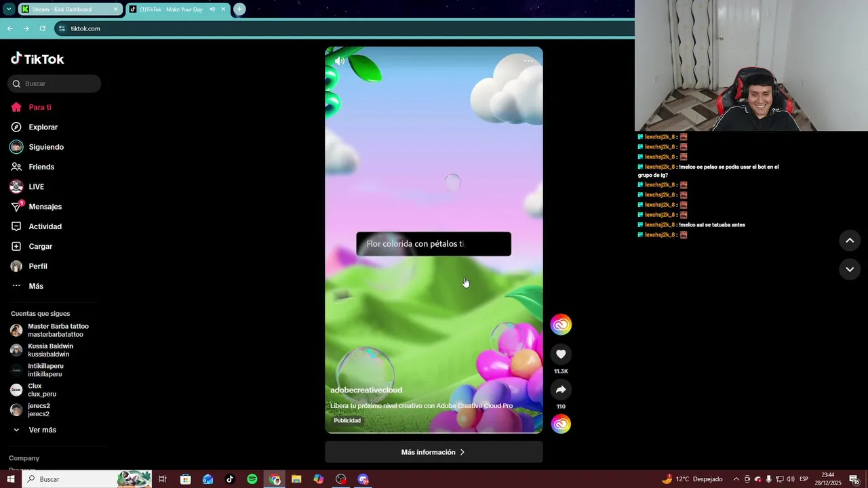Go to previous video with up arrow
The image size is (868, 488).
(x=850, y=241)
